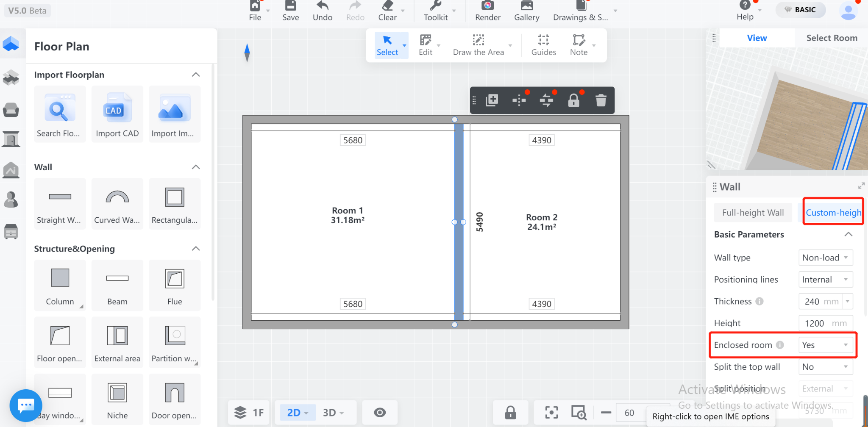Switch to Full-height Wall option
Viewport: 868px width, 427px height.
(x=753, y=213)
